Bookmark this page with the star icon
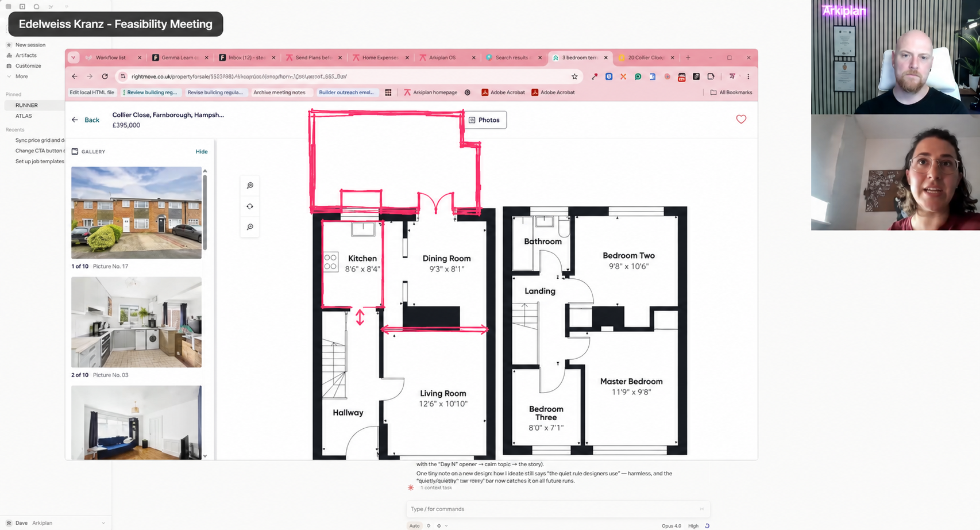980x530 pixels. [x=574, y=76]
